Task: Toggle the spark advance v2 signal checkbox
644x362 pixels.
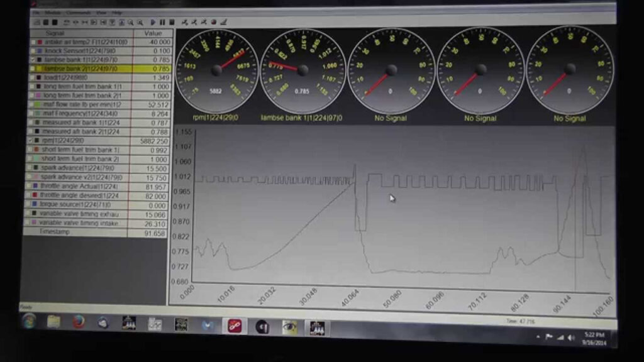Action: tap(29, 177)
